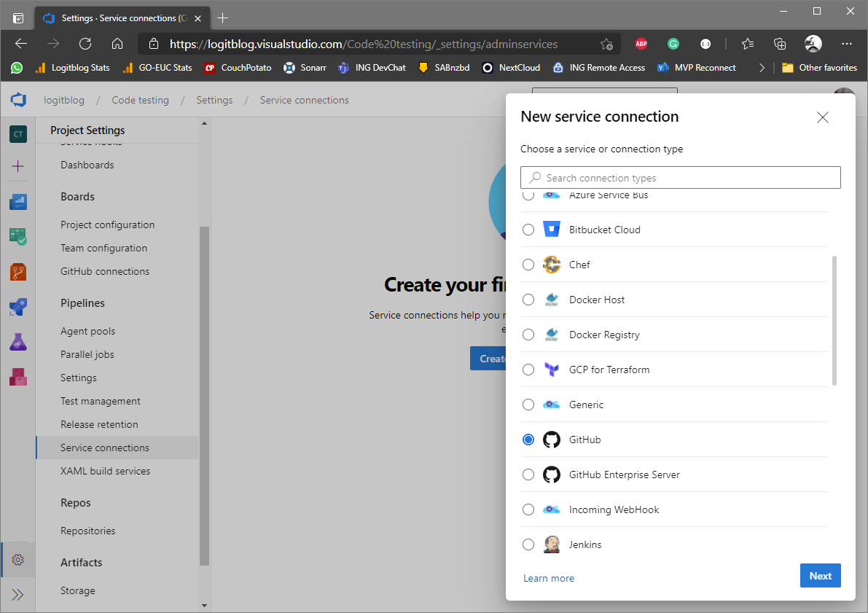This screenshot has width=868, height=613.
Task: Select the Incoming WebHook radio button
Action: point(528,509)
